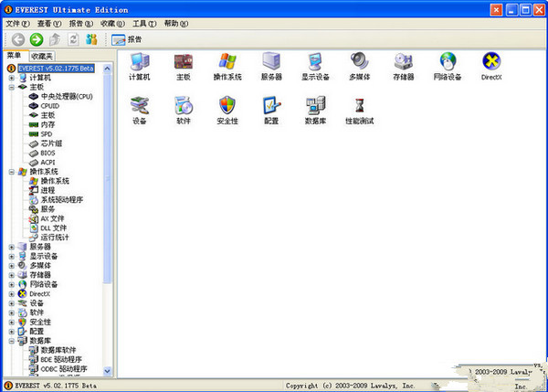
Task: Open the 主板 (Motherboard) icon in main panel
Action: click(184, 62)
